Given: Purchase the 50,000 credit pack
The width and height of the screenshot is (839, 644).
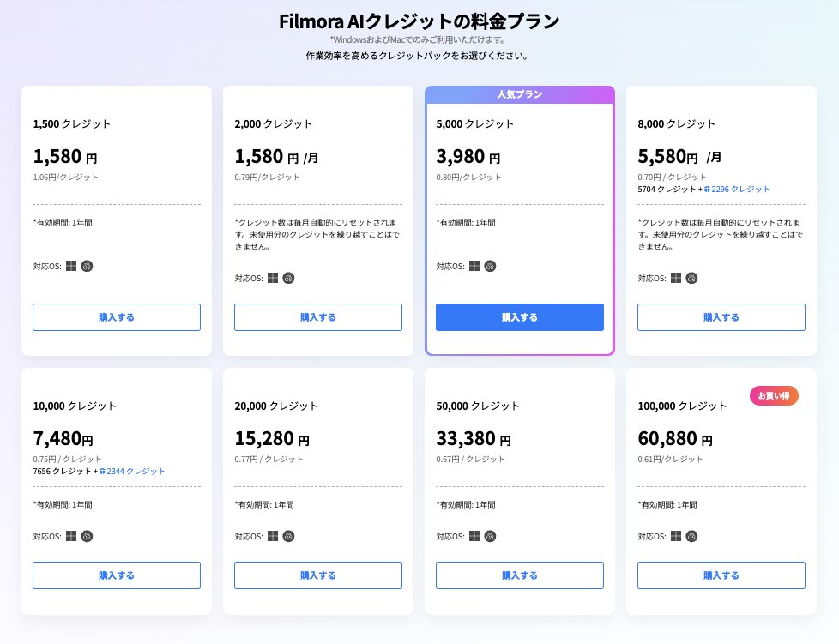Looking at the screenshot, I should coord(519,575).
